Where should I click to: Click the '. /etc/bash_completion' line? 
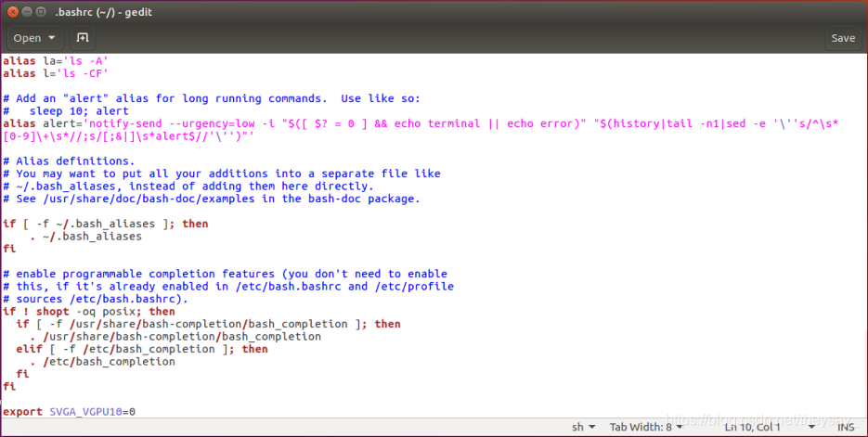(x=102, y=361)
